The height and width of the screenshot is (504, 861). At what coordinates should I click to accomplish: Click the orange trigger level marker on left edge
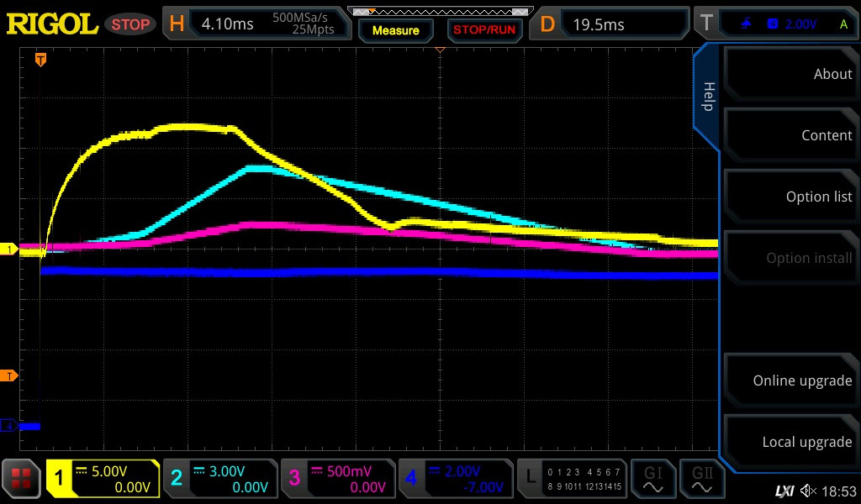point(9,375)
